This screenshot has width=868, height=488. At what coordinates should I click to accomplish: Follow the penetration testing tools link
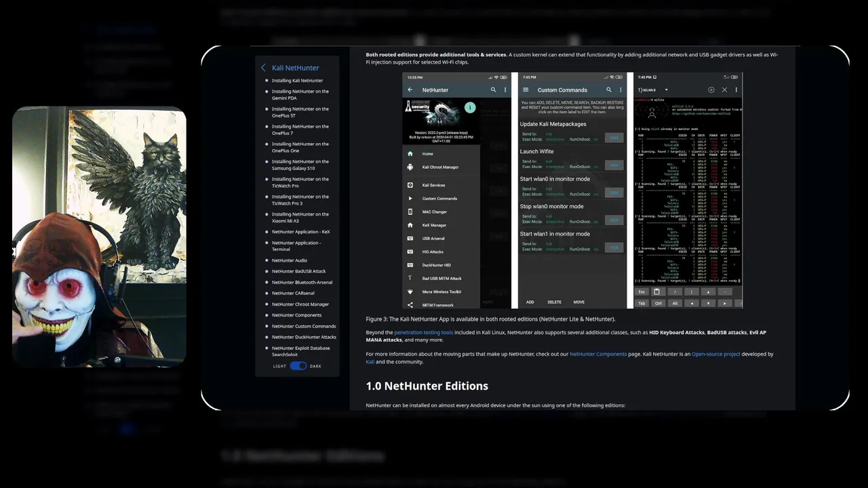click(423, 332)
